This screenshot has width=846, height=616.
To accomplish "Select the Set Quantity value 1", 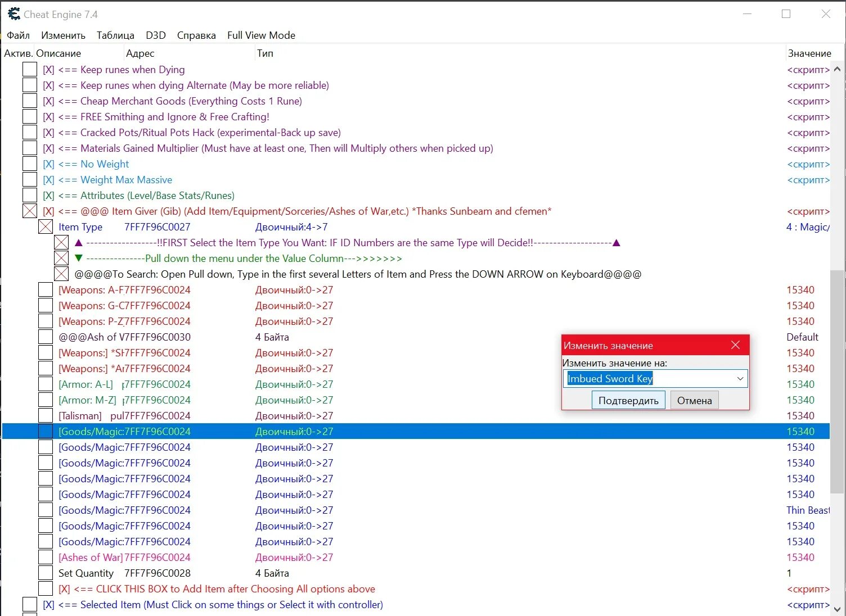I will tap(789, 573).
